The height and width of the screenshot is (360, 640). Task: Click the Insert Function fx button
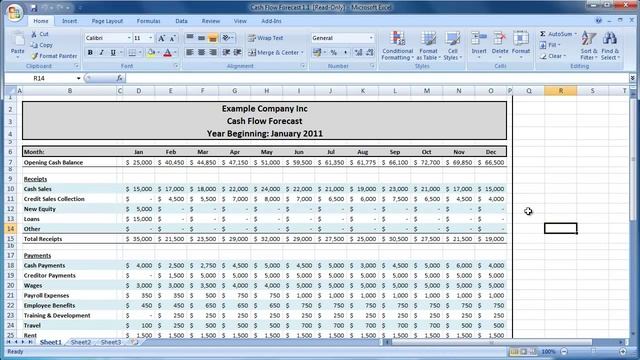tap(119, 78)
